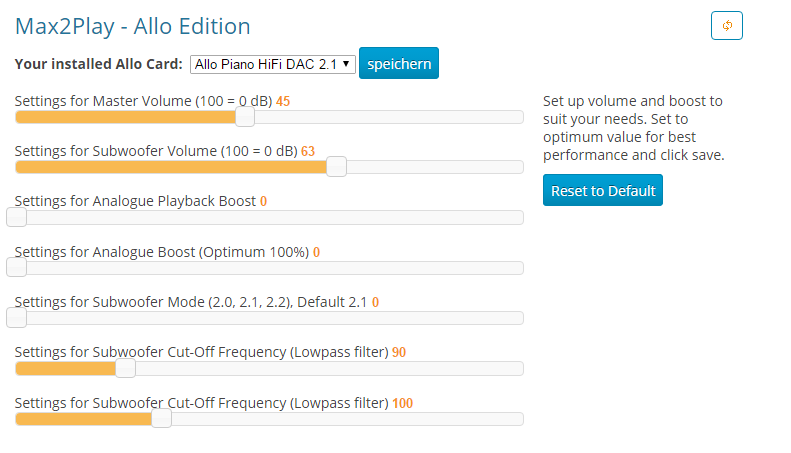Click the Subwoofer Mode empty slider track
The width and height of the screenshot is (791, 453).
click(x=275, y=318)
